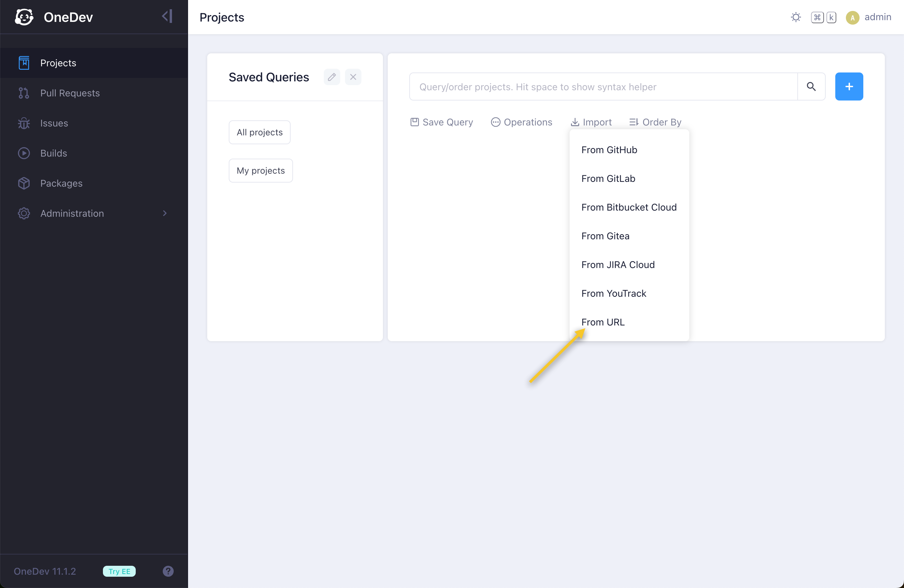Collapse the sidebar with the arrow icon
Viewport: 904px width, 588px height.
coord(167,16)
